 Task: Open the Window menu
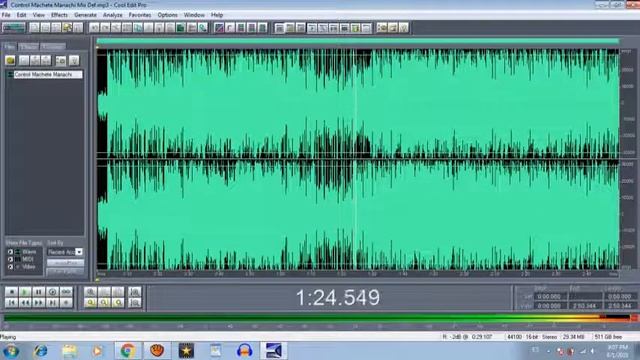pyautogui.click(x=194, y=15)
